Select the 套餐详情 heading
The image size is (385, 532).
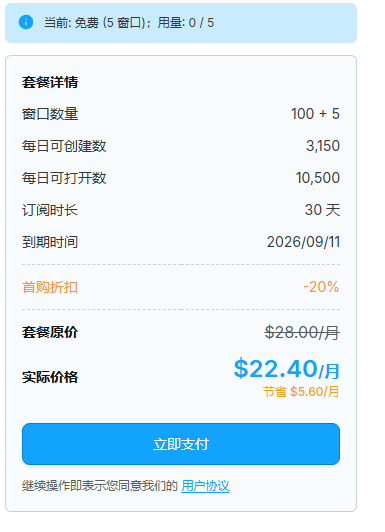tap(50, 82)
